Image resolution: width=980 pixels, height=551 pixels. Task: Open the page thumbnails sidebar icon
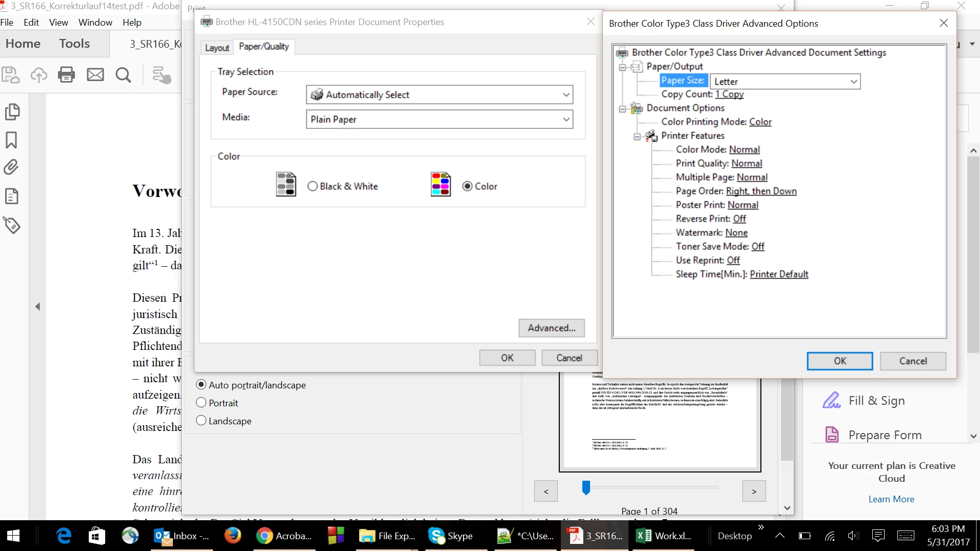pos(12,112)
